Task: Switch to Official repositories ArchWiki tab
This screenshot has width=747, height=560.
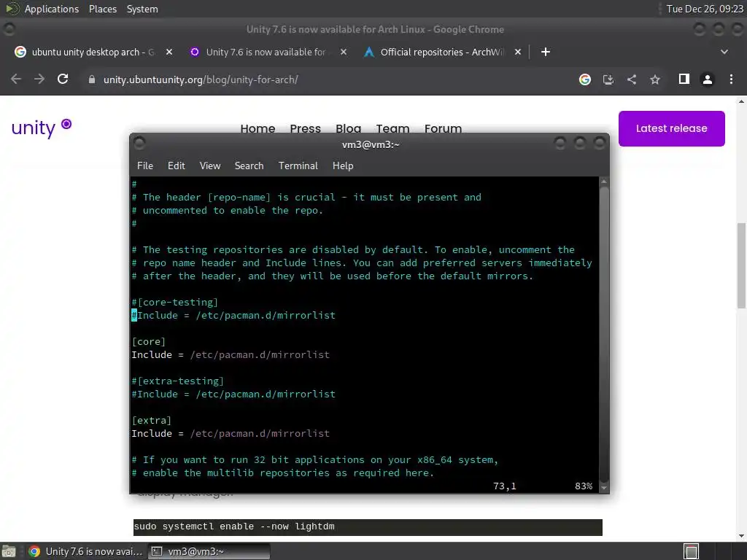Action: 441,52
